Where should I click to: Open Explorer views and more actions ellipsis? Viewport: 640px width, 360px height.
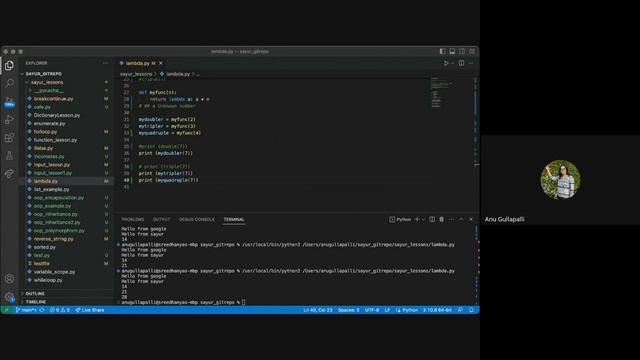[106, 63]
